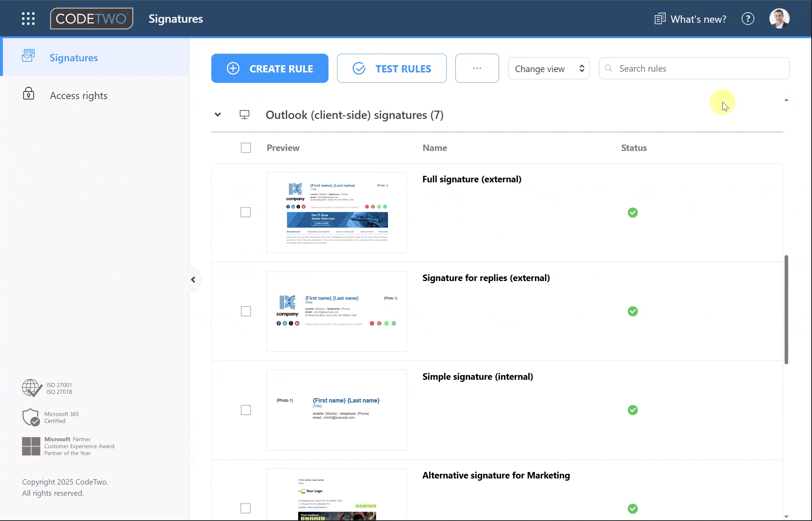Open the Alternative signature for Marketing thumbnail
812x521 pixels.
click(336, 494)
